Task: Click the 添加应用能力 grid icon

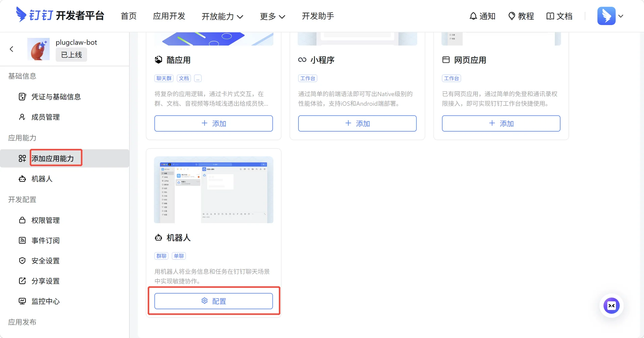Action: click(22, 158)
